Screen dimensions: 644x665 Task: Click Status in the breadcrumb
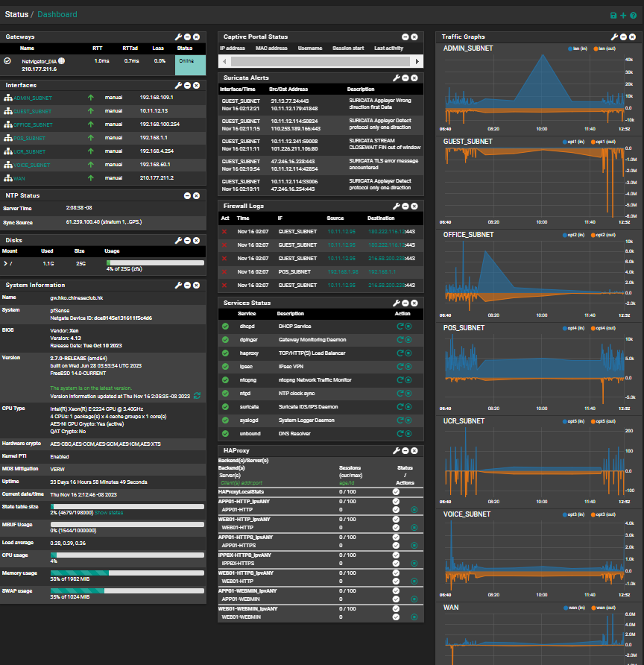tap(16, 14)
